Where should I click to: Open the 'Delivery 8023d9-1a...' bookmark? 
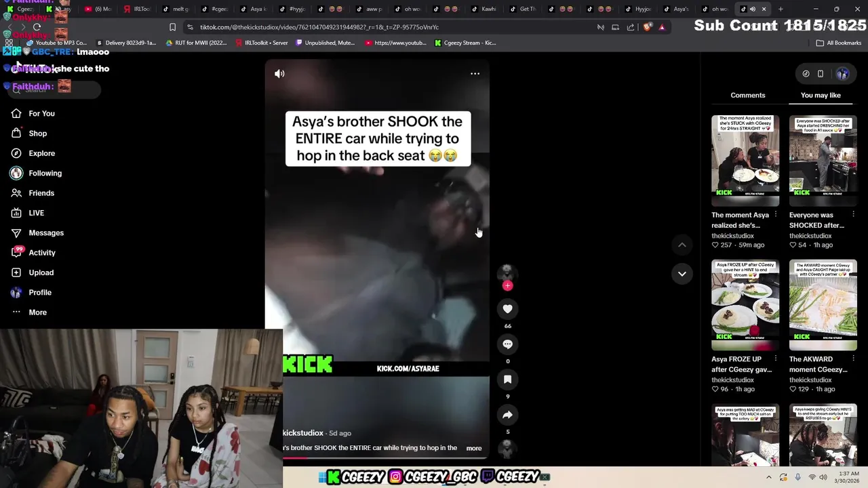[x=126, y=43]
